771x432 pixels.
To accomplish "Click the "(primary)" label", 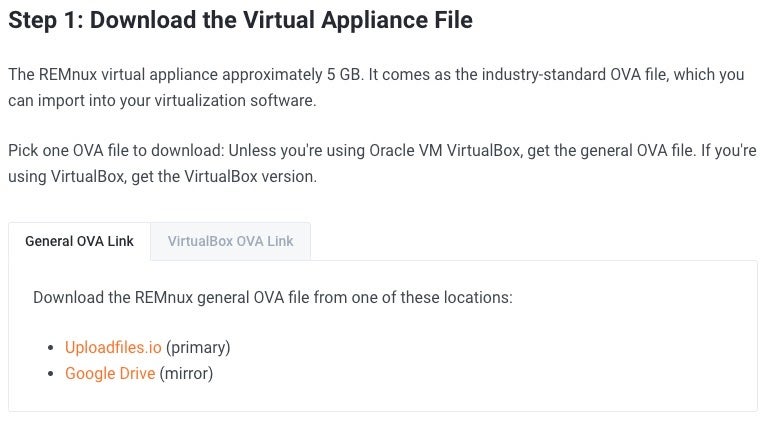I will 198,348.
